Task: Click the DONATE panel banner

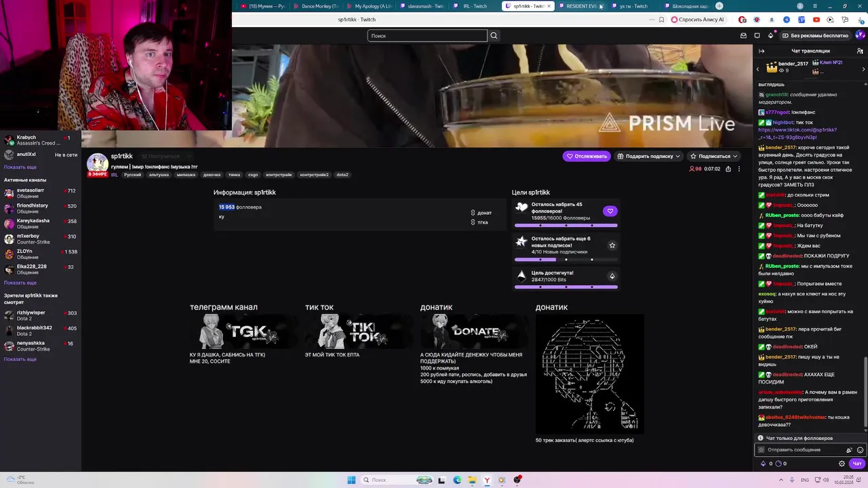Action: tap(475, 331)
